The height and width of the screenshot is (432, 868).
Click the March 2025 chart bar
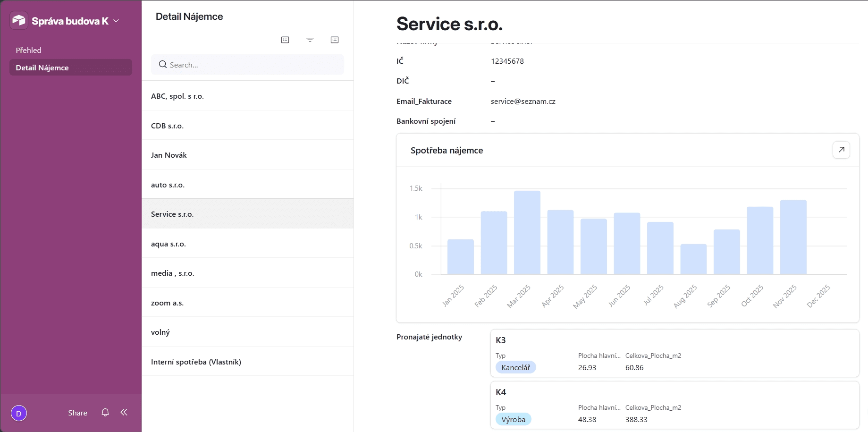coord(527,233)
